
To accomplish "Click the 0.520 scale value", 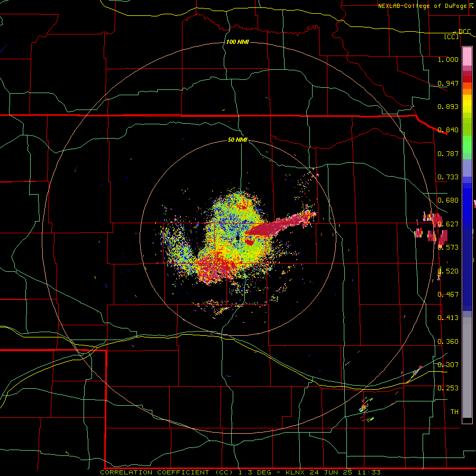I will [x=448, y=271].
